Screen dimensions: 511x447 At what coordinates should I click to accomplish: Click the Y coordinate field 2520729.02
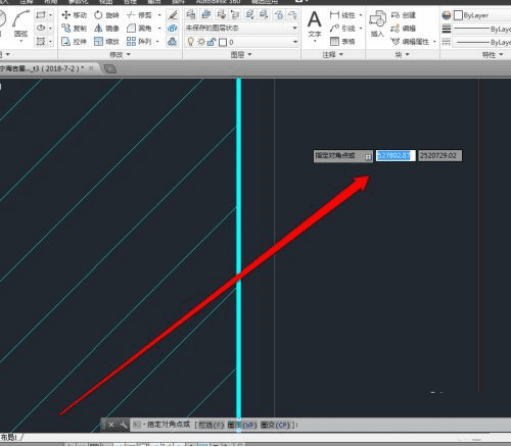(440, 156)
